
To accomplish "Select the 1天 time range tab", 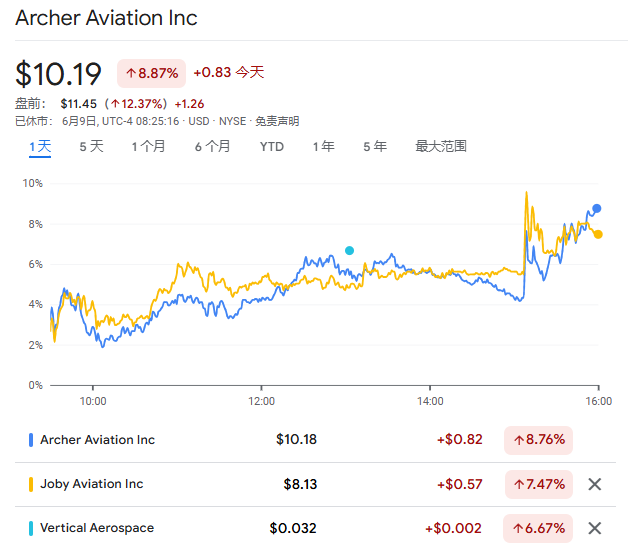I will 40,147.
